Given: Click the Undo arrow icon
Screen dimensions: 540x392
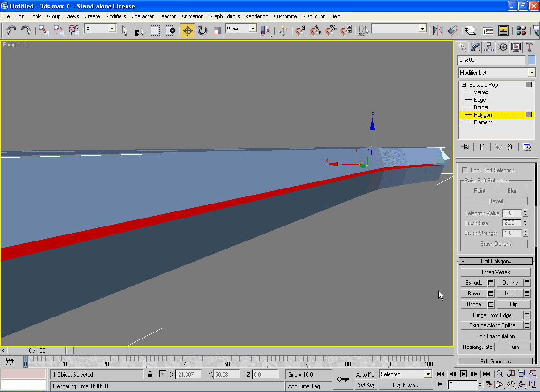Looking at the screenshot, I should 11,31.
